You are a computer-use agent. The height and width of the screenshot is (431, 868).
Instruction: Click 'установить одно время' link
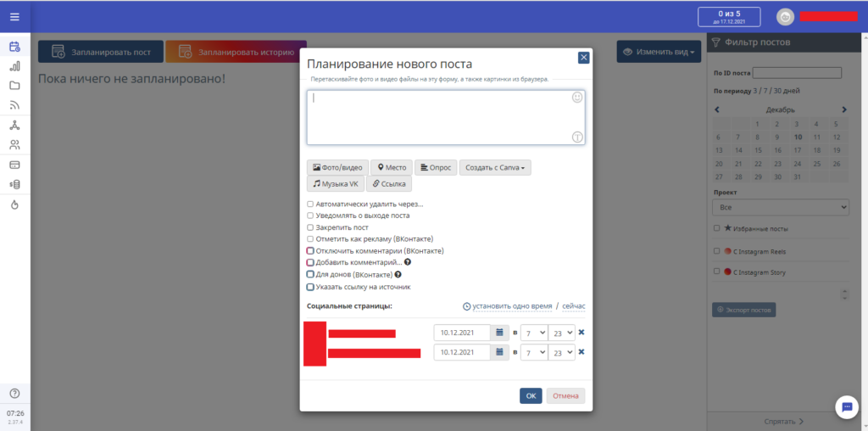coord(512,306)
